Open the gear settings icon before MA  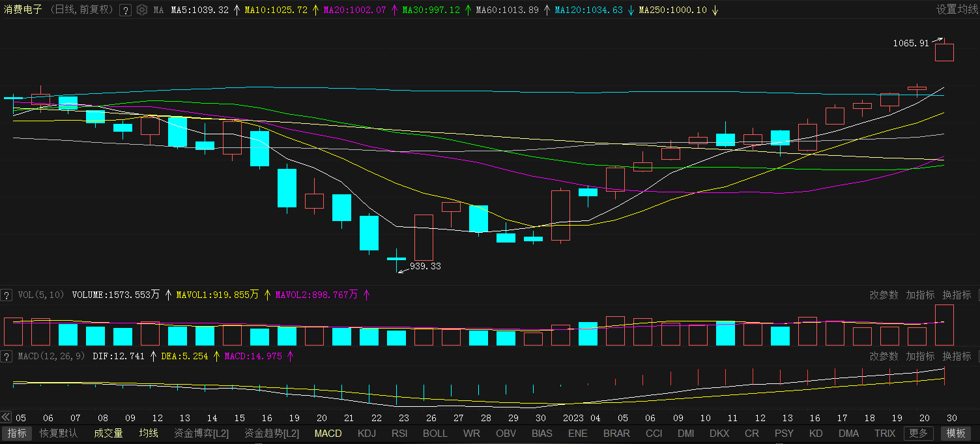(x=142, y=10)
